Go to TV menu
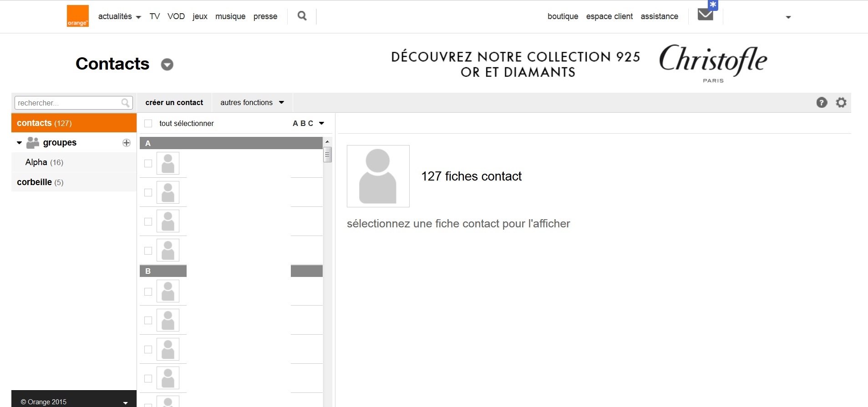This screenshot has width=868, height=407. tap(155, 16)
